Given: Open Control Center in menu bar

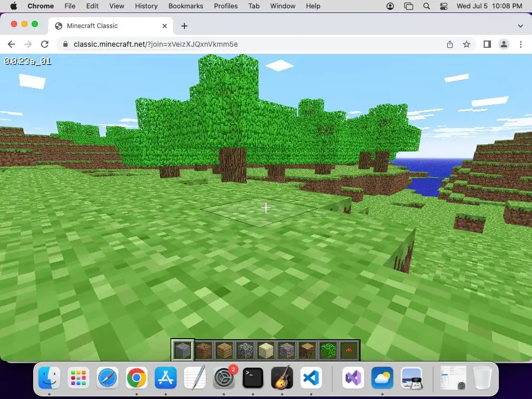Looking at the screenshot, I should click(x=444, y=6).
